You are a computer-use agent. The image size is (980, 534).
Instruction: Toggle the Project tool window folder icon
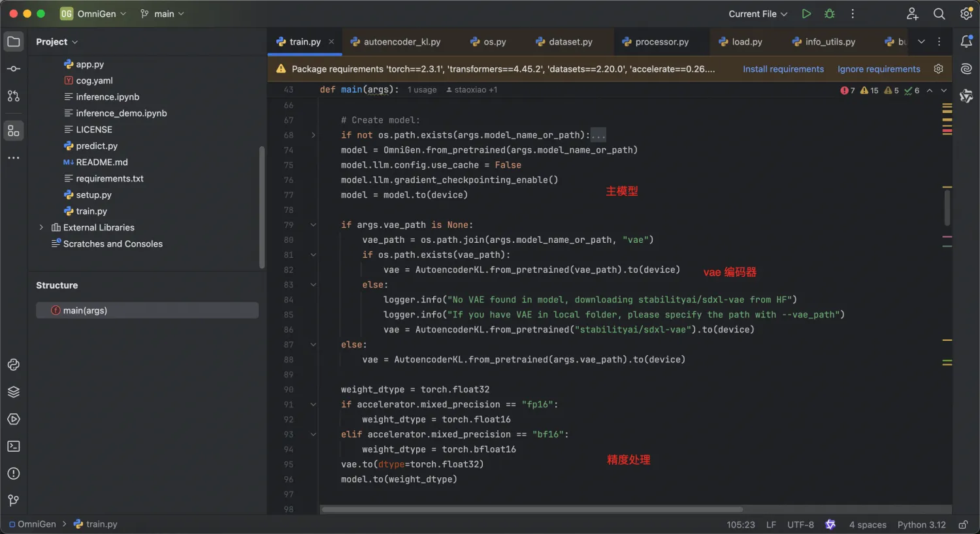[x=14, y=42]
